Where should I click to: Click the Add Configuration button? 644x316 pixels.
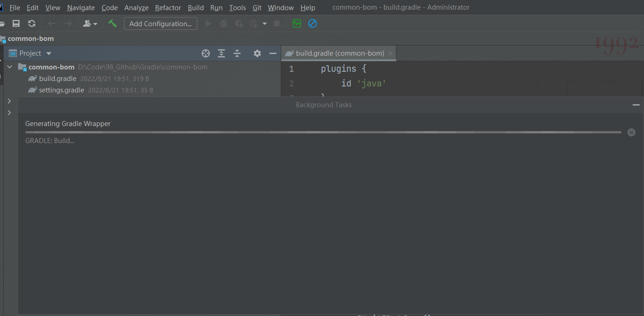point(160,23)
